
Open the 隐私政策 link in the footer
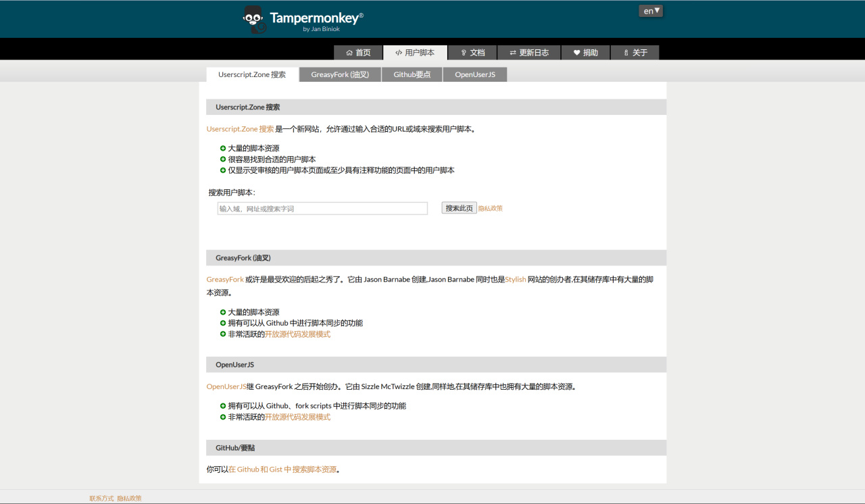(x=129, y=499)
